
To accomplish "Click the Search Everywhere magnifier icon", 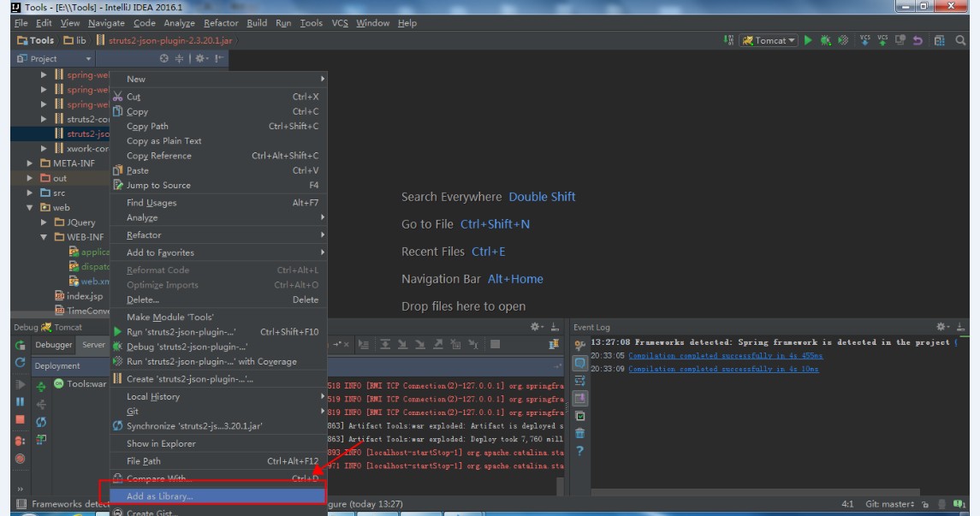I will point(960,40).
